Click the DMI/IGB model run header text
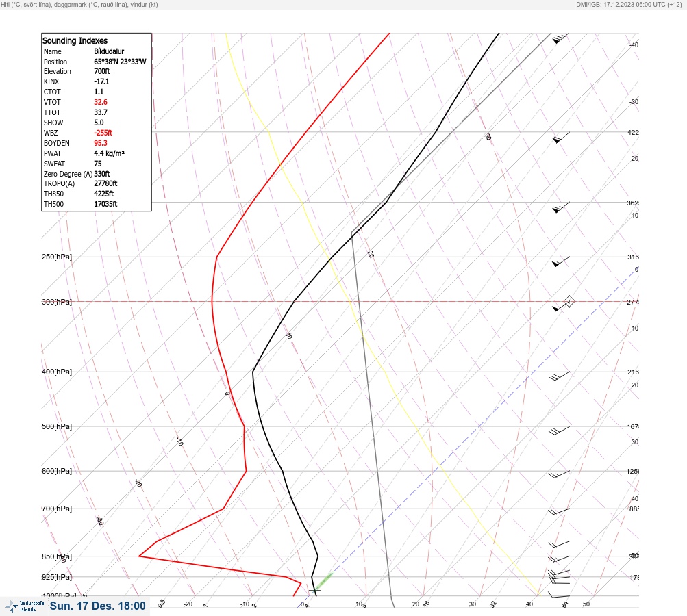 click(x=629, y=4)
